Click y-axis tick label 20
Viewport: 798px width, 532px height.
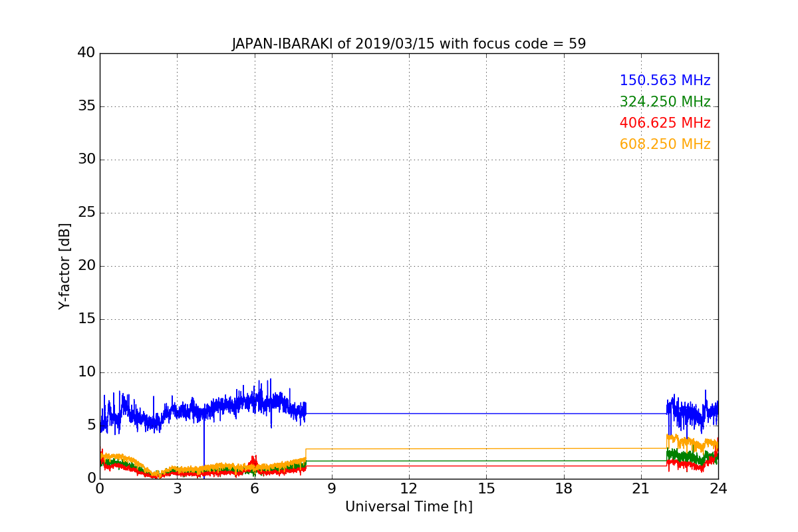86,265
